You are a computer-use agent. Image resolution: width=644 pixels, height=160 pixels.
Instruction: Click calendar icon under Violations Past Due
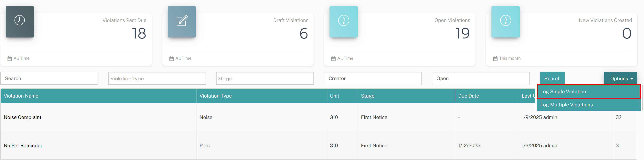pyautogui.click(x=10, y=59)
